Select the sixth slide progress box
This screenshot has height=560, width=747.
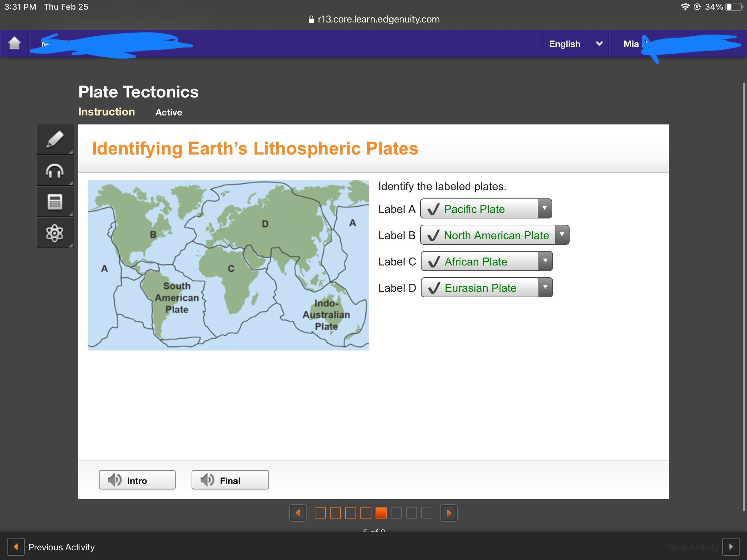[396, 513]
